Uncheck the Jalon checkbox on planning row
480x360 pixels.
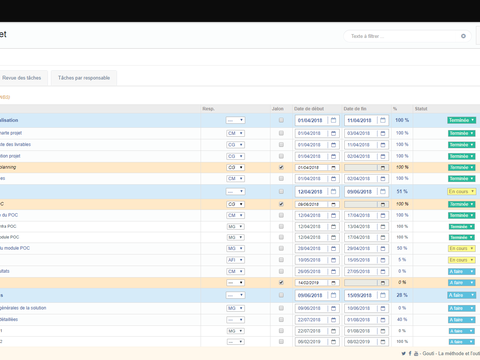coord(281,167)
